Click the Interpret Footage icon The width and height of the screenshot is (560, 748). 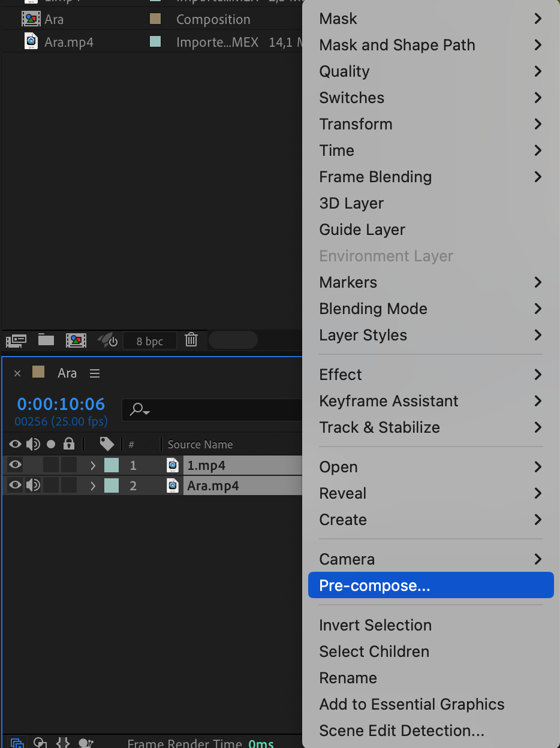(16, 340)
